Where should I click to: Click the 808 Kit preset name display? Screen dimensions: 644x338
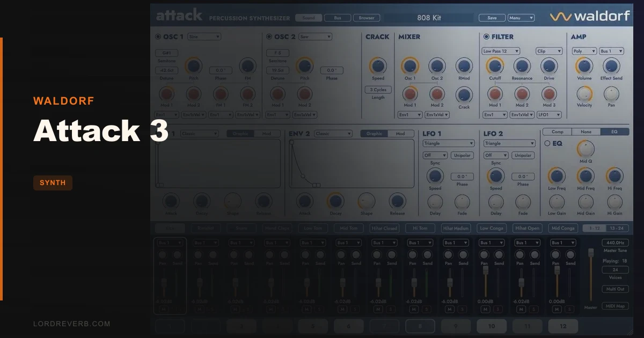(x=429, y=18)
